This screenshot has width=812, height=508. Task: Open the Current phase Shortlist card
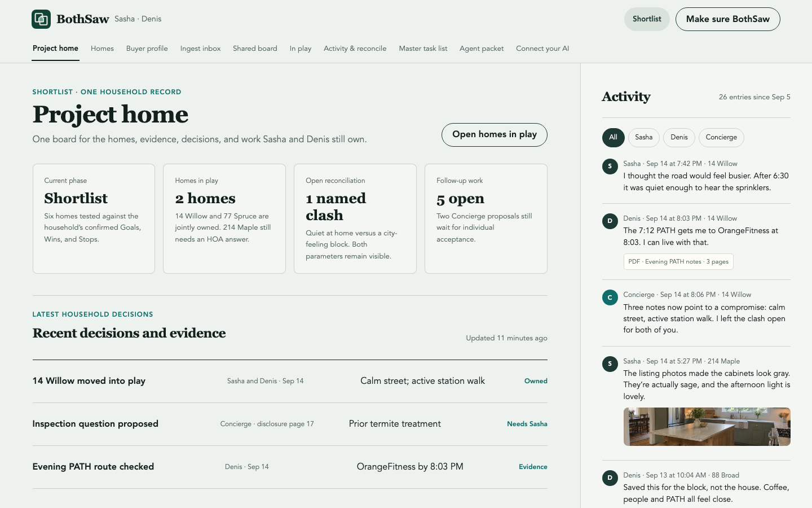pos(94,219)
